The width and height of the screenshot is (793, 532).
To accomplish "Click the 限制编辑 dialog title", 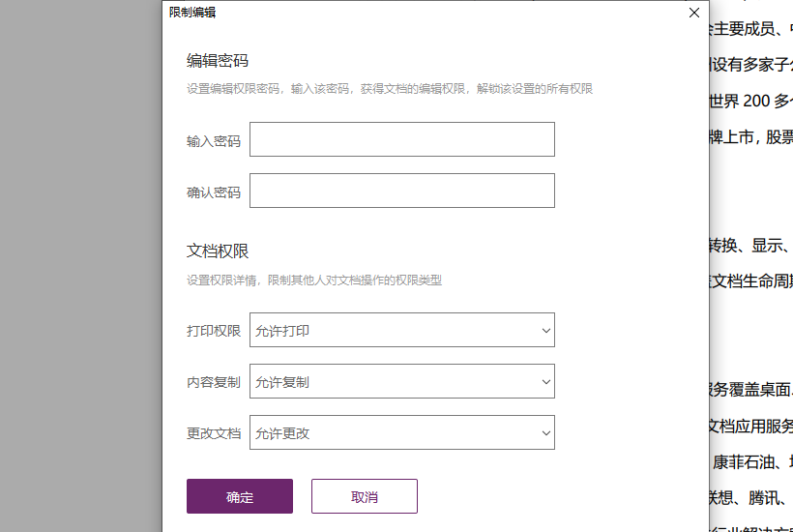I will coord(192,13).
